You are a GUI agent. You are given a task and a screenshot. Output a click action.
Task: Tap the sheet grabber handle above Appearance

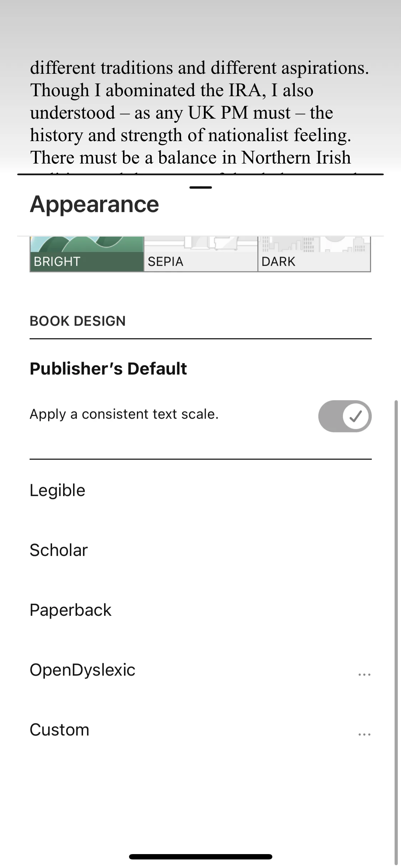201,187
